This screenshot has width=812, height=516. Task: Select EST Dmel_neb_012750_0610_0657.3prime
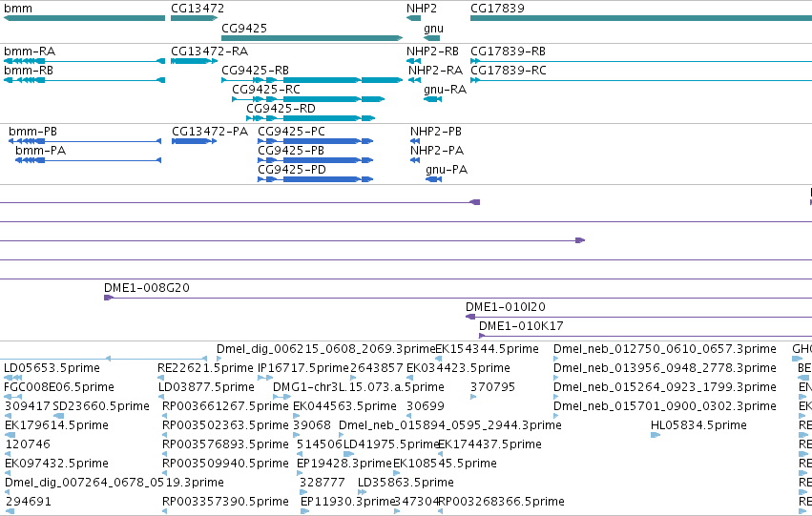(x=556, y=359)
